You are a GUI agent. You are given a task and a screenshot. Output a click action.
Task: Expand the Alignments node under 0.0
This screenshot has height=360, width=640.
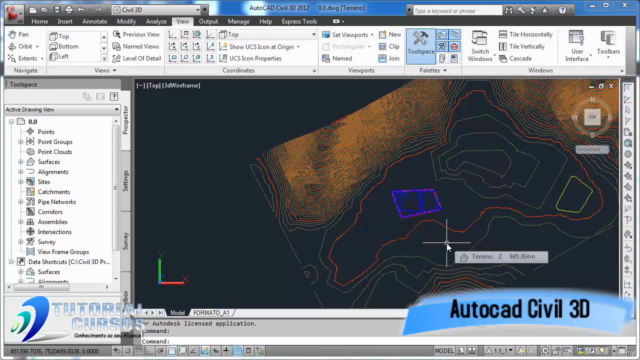[20, 172]
